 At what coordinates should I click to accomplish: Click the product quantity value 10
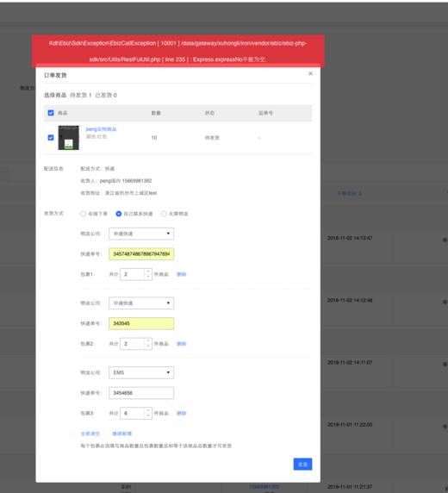[154, 138]
